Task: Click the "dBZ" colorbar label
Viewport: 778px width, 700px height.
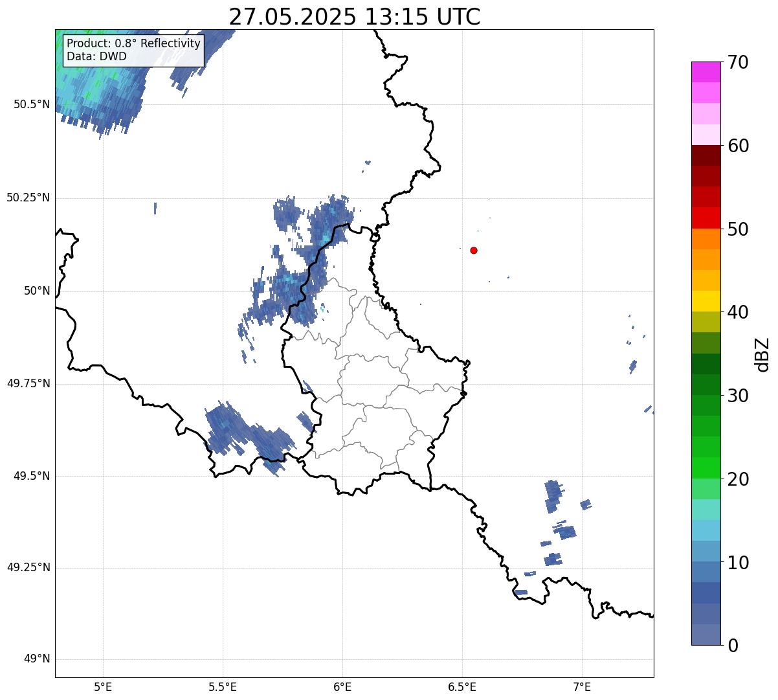Action: coord(762,354)
